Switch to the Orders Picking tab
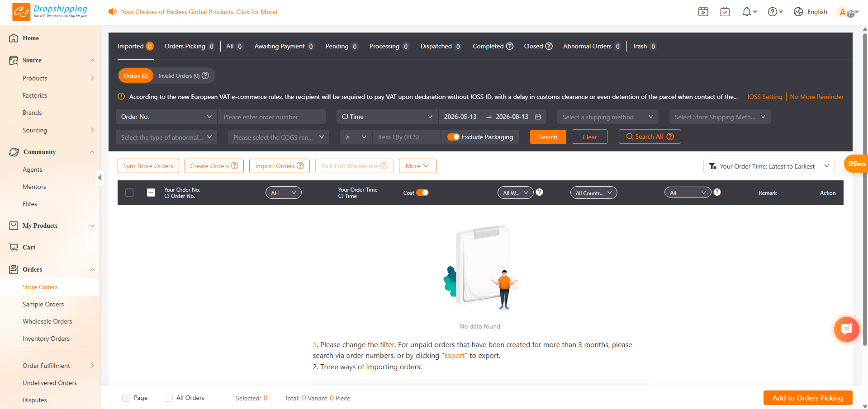 (189, 46)
